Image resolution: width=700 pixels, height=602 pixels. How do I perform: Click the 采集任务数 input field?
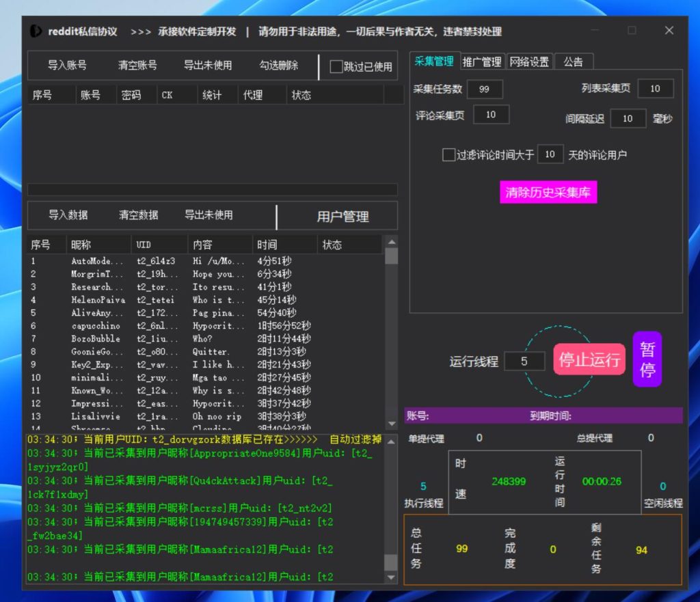[485, 89]
